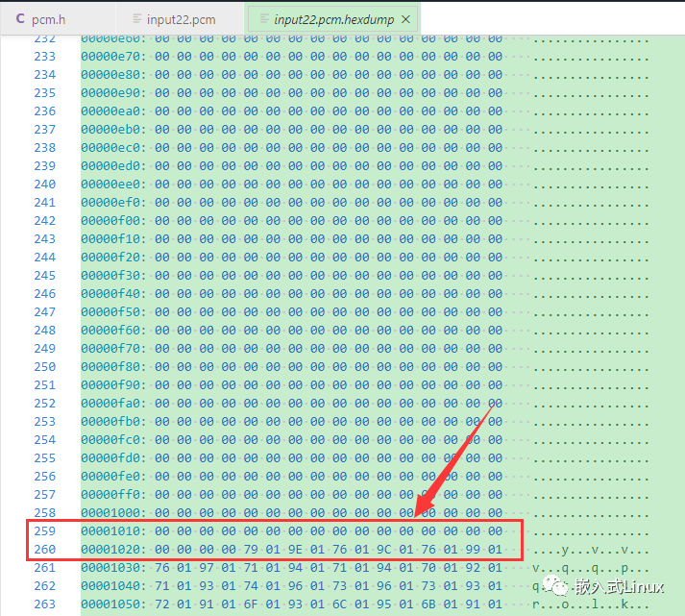Click address 00000fa0:
Viewport: 685px width, 616px height.
click(113, 404)
